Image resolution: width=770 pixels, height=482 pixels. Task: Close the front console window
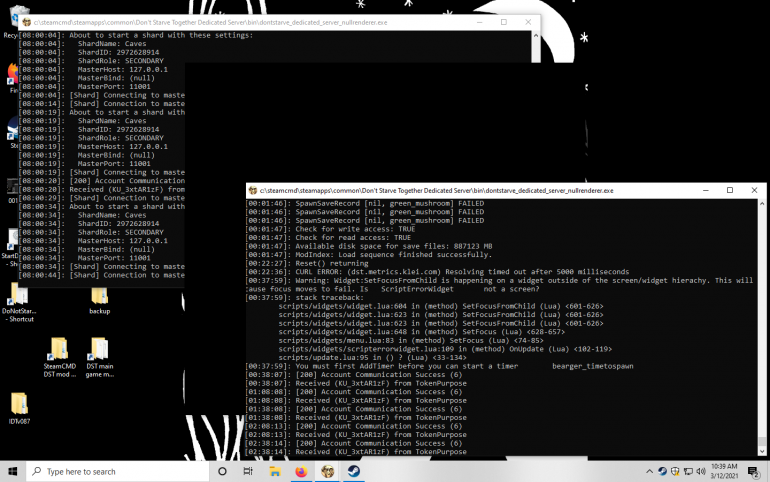pos(754,190)
